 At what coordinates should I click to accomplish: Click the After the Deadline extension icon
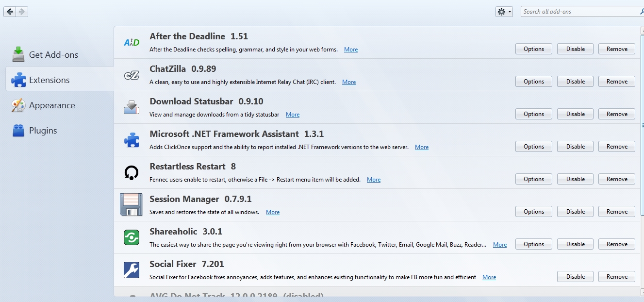(132, 43)
